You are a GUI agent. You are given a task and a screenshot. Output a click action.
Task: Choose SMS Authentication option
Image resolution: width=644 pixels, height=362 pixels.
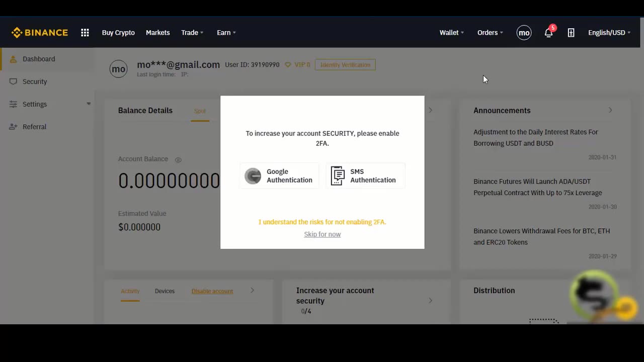(x=365, y=176)
